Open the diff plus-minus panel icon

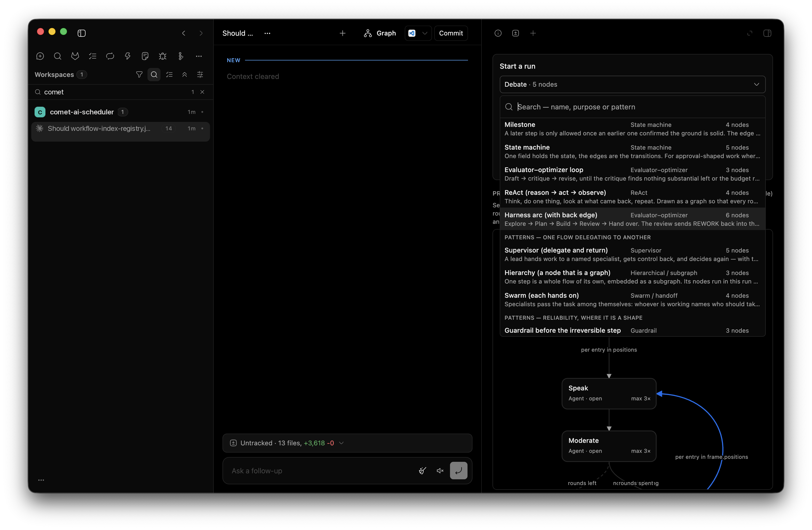[515, 33]
